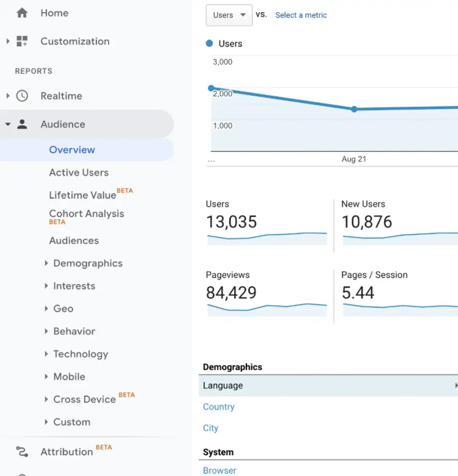Open the Demographics sidebar item
458x476 pixels.
(88, 263)
